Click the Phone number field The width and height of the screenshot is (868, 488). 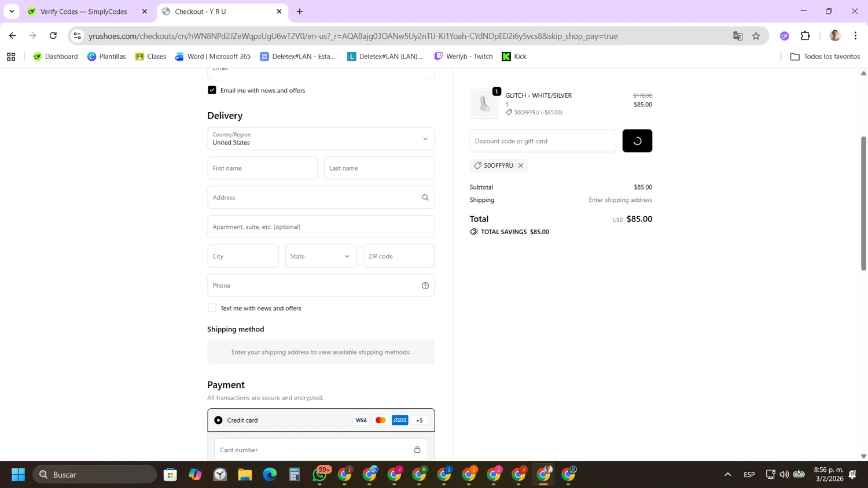[321, 286]
